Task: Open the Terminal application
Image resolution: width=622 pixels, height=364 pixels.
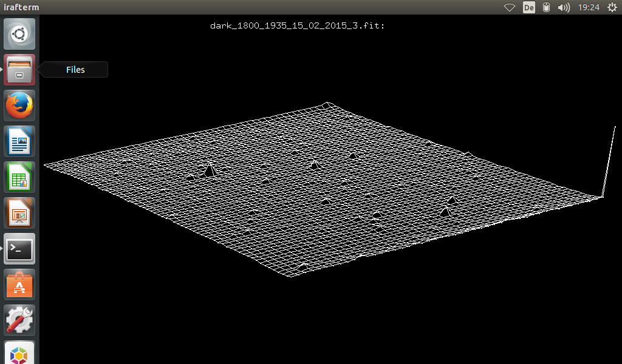Action: [x=19, y=249]
